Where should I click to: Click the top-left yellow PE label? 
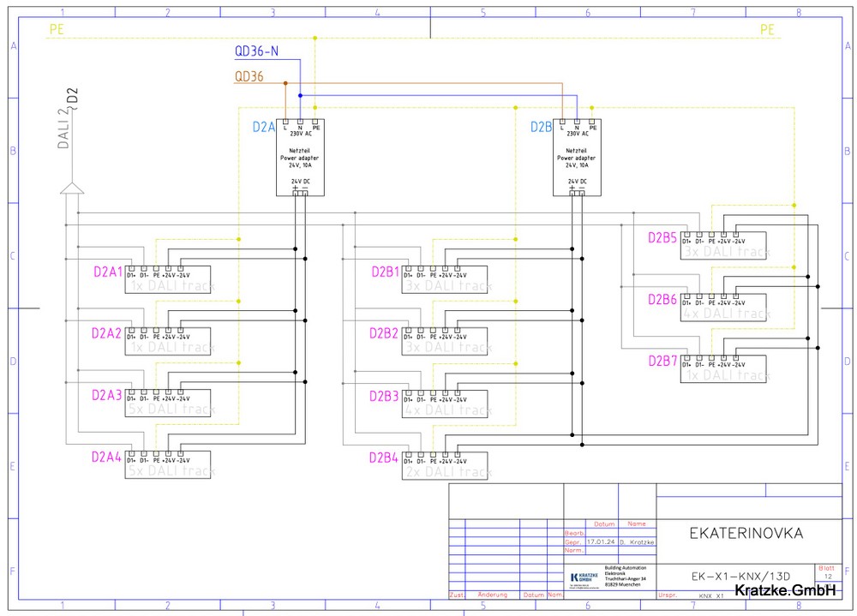tap(57, 30)
